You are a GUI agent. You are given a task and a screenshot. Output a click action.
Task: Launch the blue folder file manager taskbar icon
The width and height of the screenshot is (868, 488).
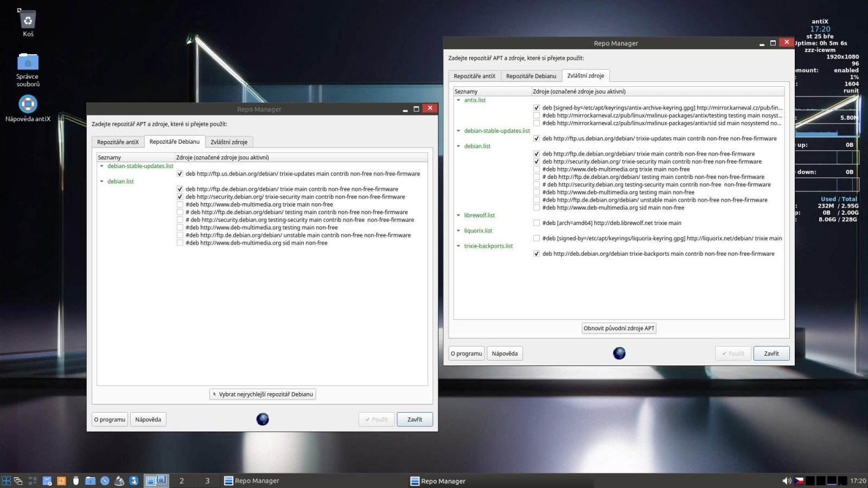(x=90, y=480)
